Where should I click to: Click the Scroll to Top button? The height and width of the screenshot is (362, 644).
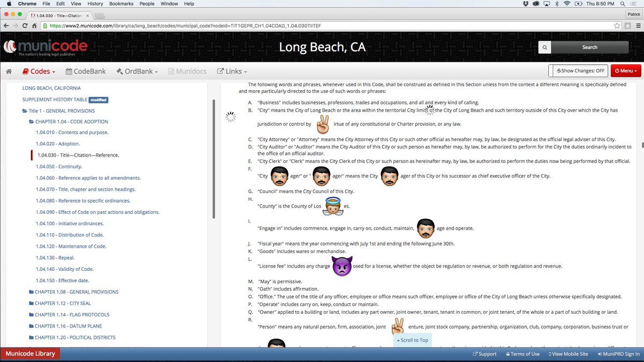(412, 340)
